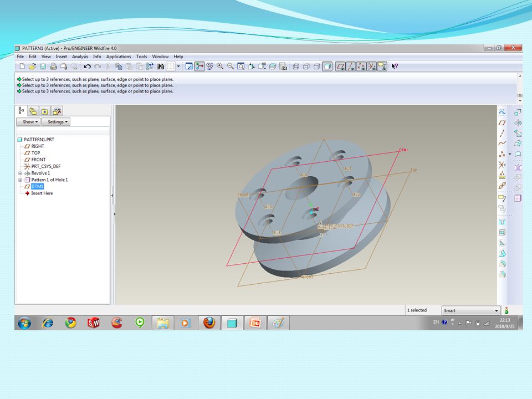Select the Sketch tool in the right toolbar
Screen dimensions: 532x399
click(x=502, y=112)
